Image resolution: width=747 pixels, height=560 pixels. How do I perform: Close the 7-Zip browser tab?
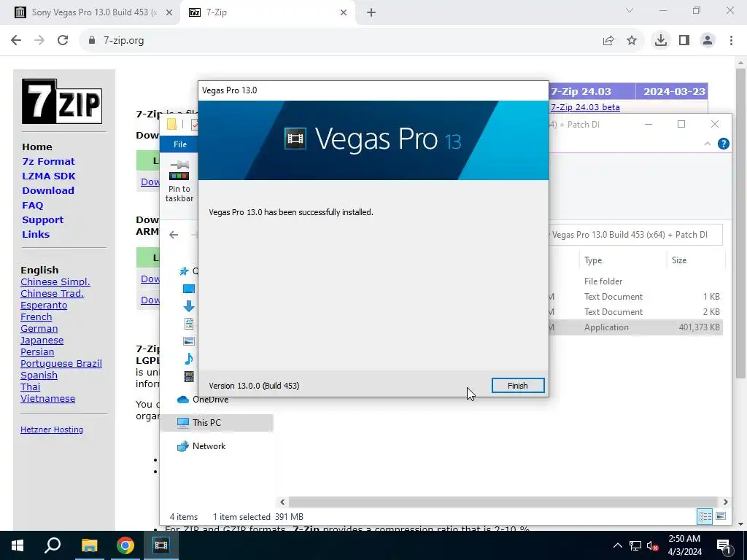coord(344,13)
